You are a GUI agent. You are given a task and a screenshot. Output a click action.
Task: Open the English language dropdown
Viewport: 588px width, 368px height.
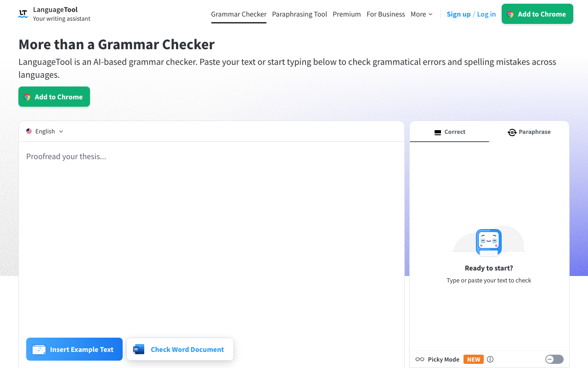click(x=45, y=131)
